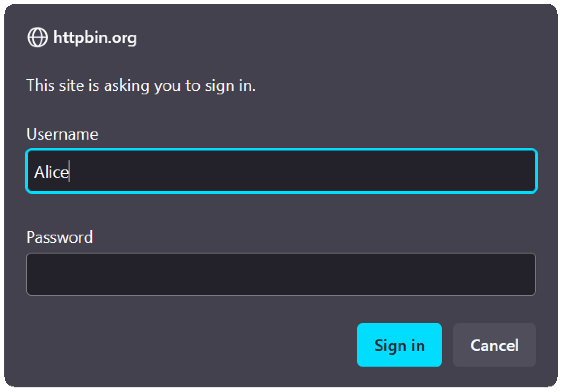Click the globe icon beside httpbin.org
The image size is (562, 392).
pyautogui.click(x=37, y=37)
